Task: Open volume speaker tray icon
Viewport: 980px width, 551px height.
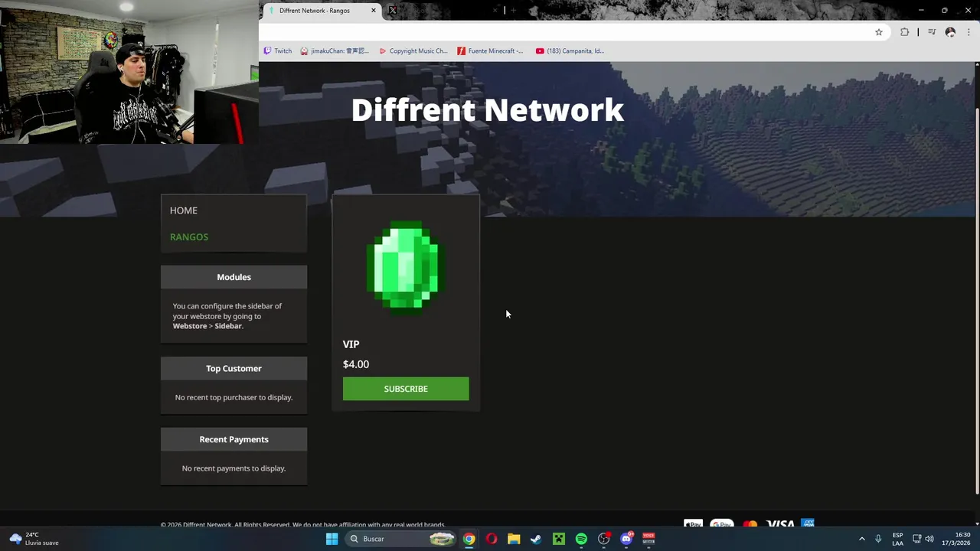Action: coord(929,539)
